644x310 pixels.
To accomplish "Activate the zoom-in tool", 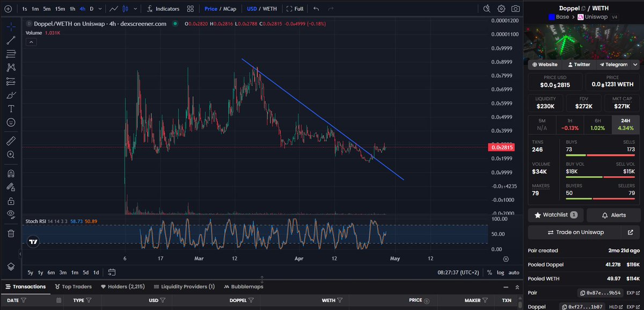I will click(x=11, y=154).
